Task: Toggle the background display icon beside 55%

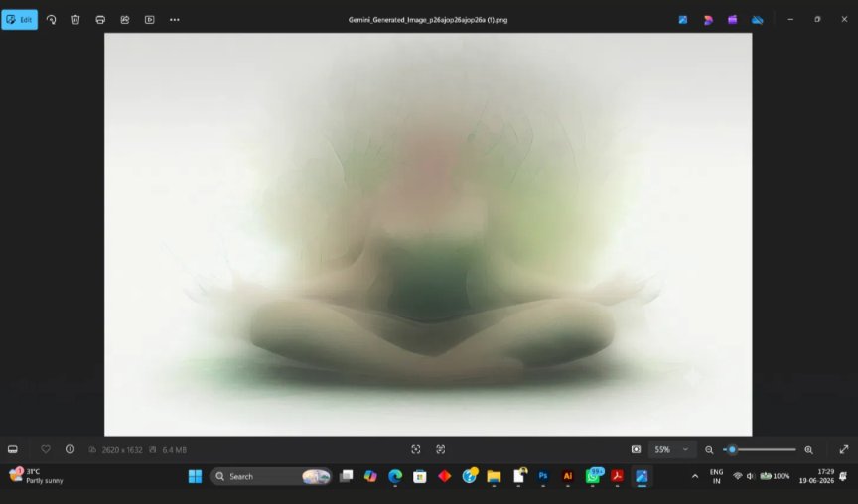Action: (636, 449)
